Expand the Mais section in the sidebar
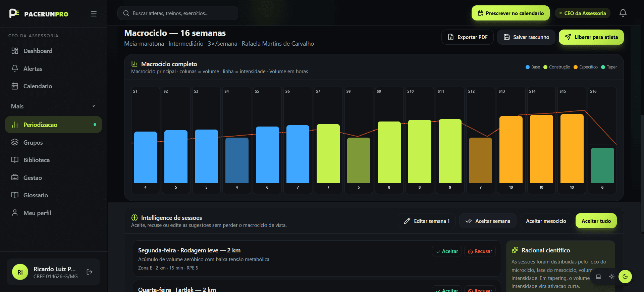The width and height of the screenshot is (644, 292). (53, 106)
